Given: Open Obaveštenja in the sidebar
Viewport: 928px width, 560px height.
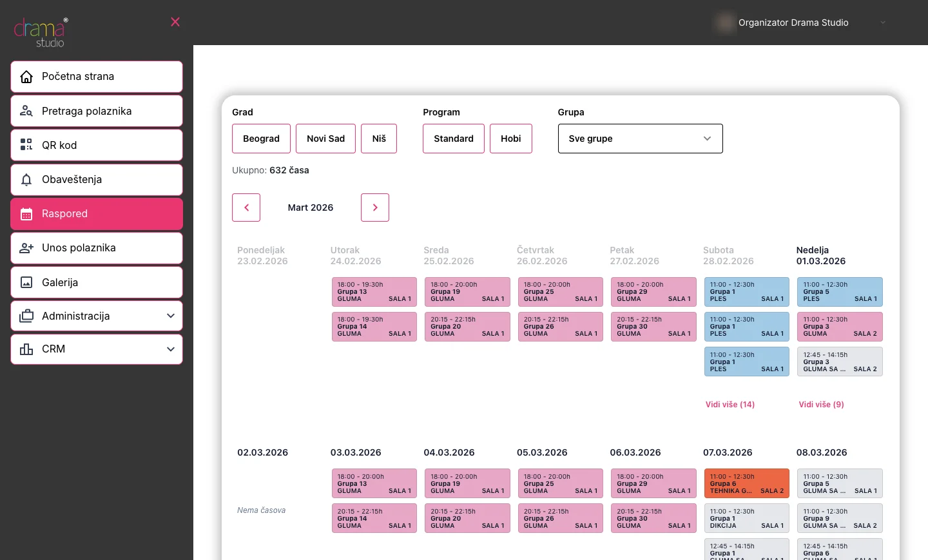Looking at the screenshot, I should pos(97,180).
